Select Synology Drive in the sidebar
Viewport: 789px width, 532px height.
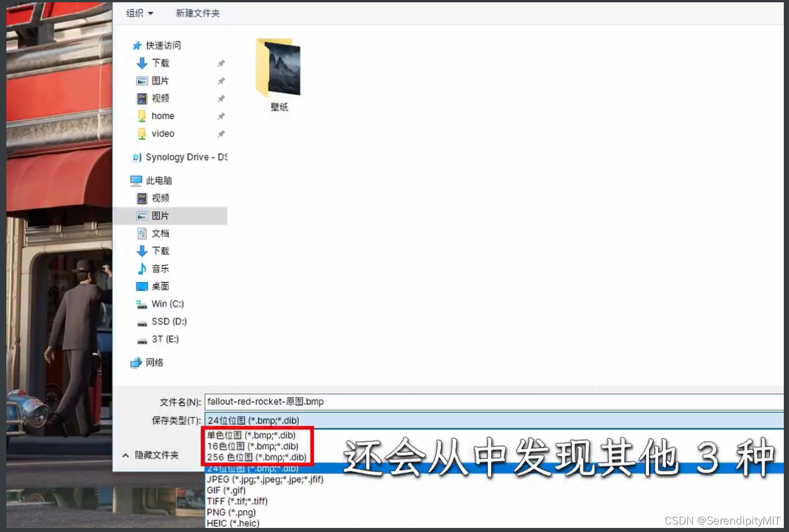pyautogui.click(x=171, y=157)
